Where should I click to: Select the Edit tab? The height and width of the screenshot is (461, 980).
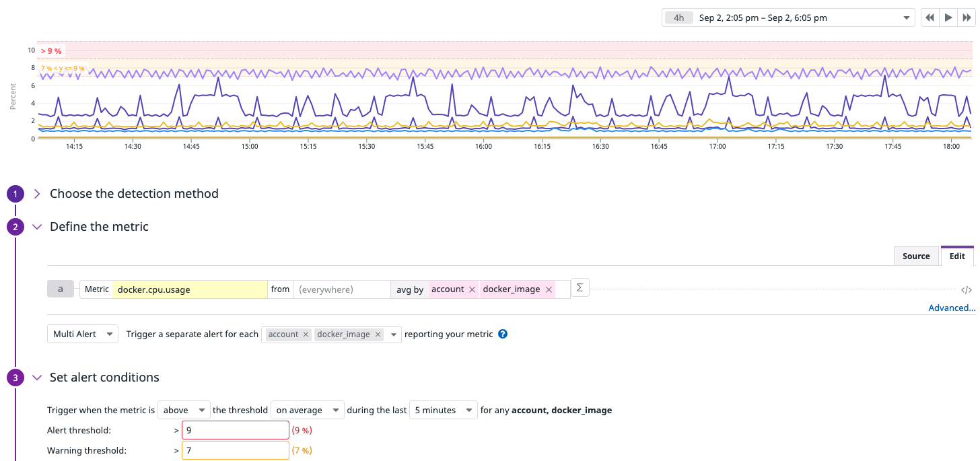pos(957,256)
